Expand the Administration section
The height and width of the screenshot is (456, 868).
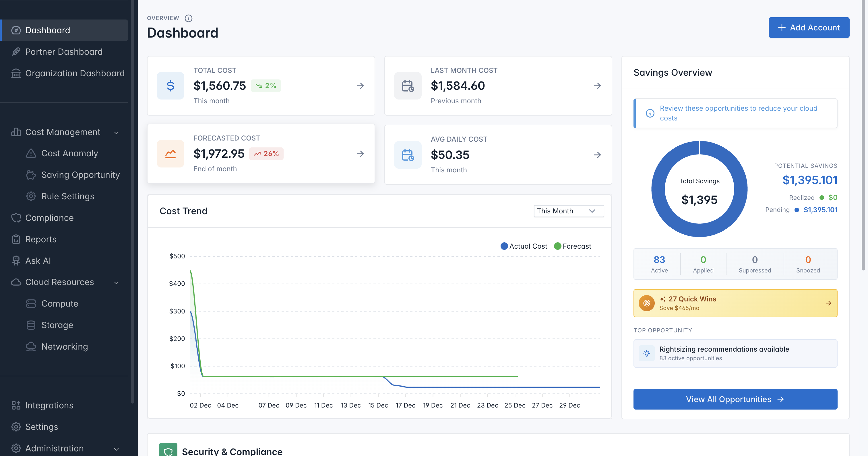click(x=116, y=449)
